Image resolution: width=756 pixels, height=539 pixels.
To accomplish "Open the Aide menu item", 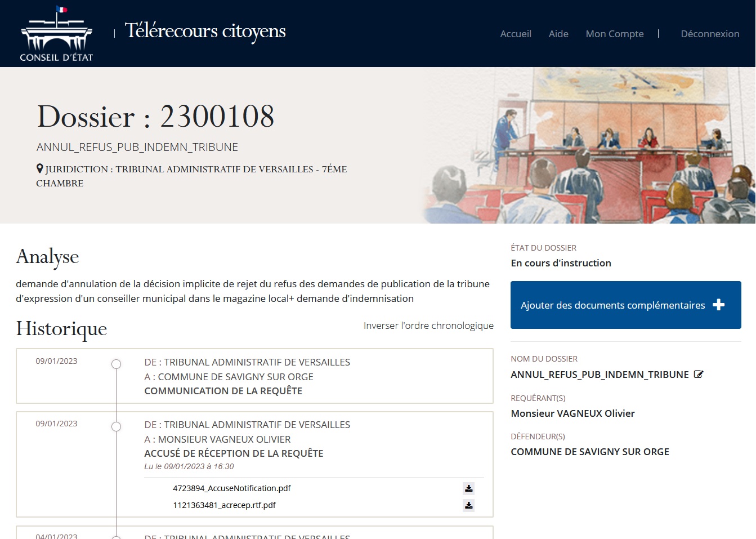I will pyautogui.click(x=558, y=34).
